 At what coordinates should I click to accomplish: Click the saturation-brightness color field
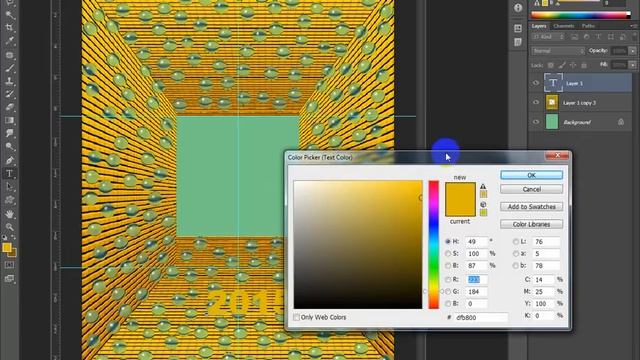[x=358, y=244]
